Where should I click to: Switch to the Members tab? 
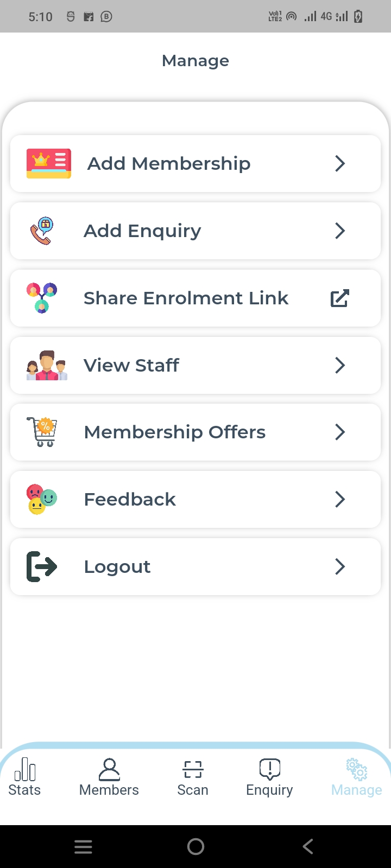[109, 777]
